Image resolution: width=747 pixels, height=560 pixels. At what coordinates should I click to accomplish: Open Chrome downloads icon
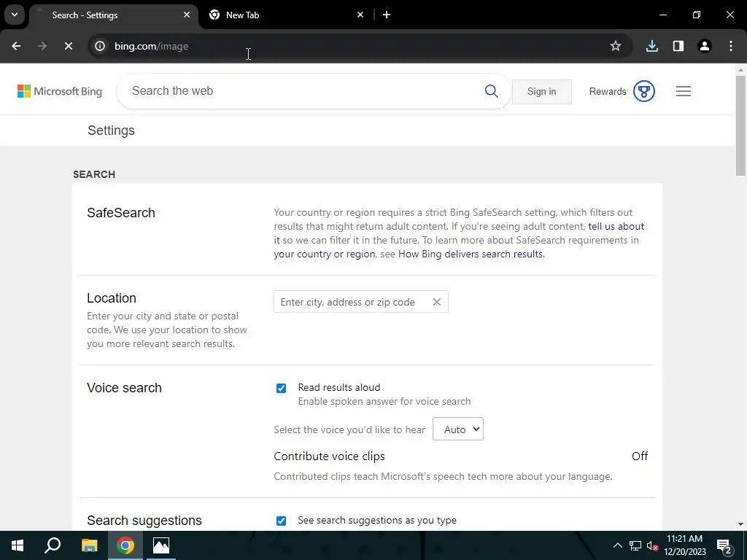coord(651,46)
